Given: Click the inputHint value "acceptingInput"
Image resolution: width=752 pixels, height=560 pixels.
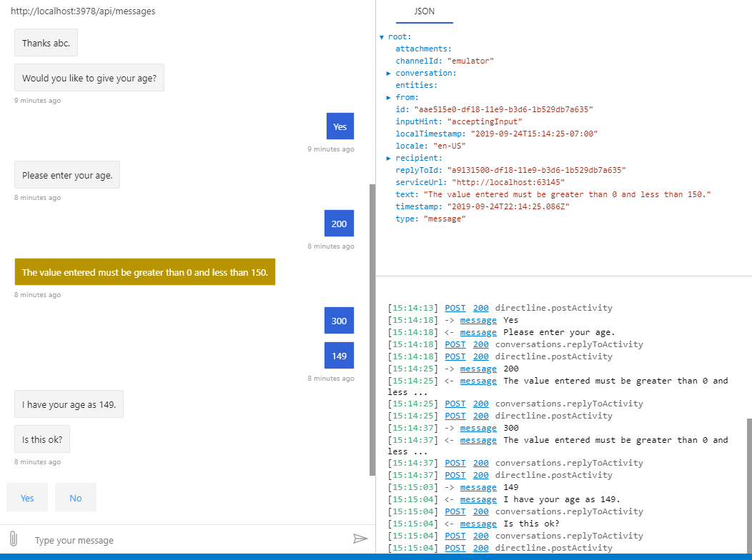Looking at the screenshot, I should pyautogui.click(x=485, y=121).
